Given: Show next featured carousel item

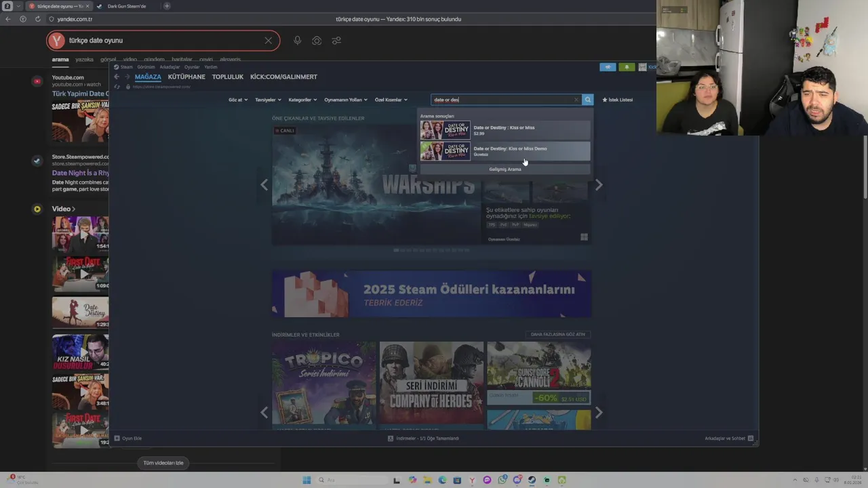Looking at the screenshot, I should [x=599, y=184].
